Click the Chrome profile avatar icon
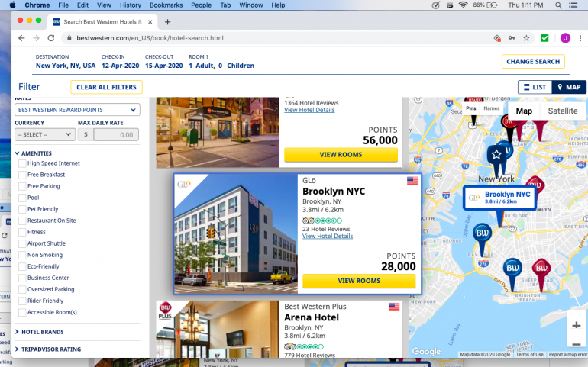This screenshot has height=367, width=588. (x=565, y=37)
